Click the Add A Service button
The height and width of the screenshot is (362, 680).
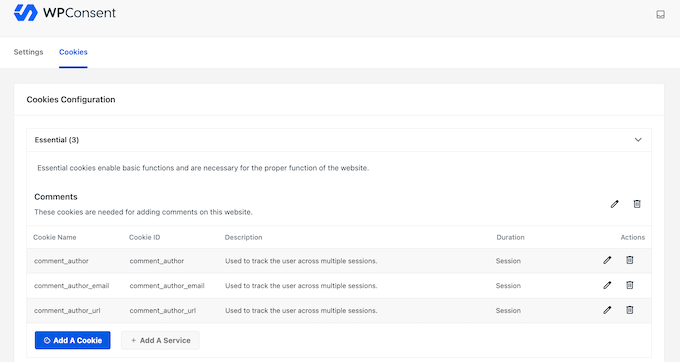160,340
